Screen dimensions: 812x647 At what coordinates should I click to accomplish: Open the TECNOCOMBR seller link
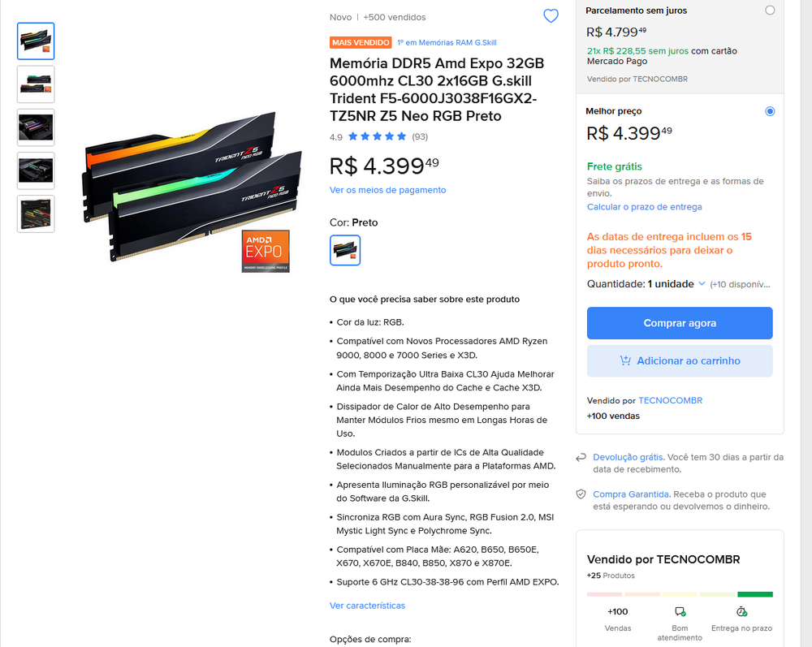point(670,401)
